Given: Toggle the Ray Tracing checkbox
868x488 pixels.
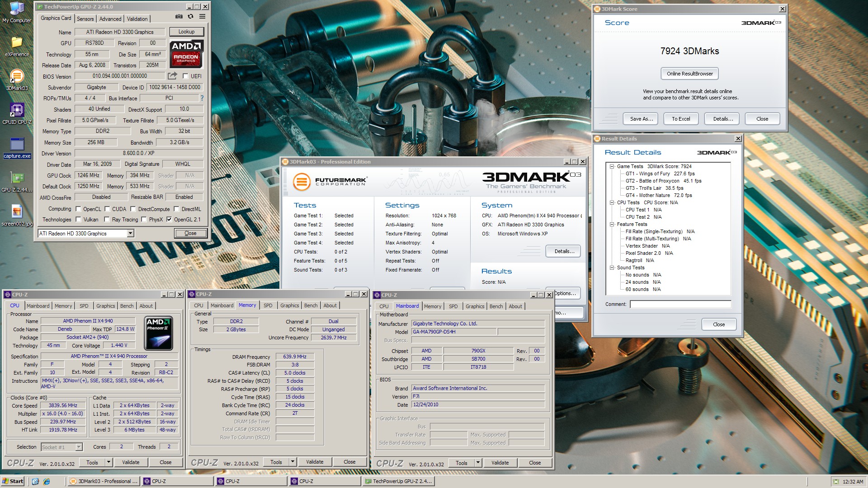Looking at the screenshot, I should click(107, 220).
